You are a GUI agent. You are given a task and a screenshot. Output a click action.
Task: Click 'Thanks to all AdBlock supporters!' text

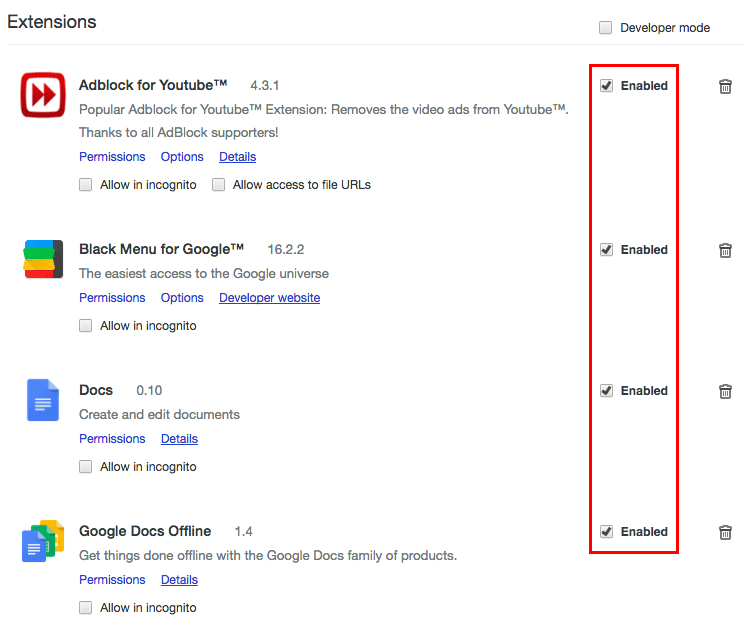pos(179,133)
